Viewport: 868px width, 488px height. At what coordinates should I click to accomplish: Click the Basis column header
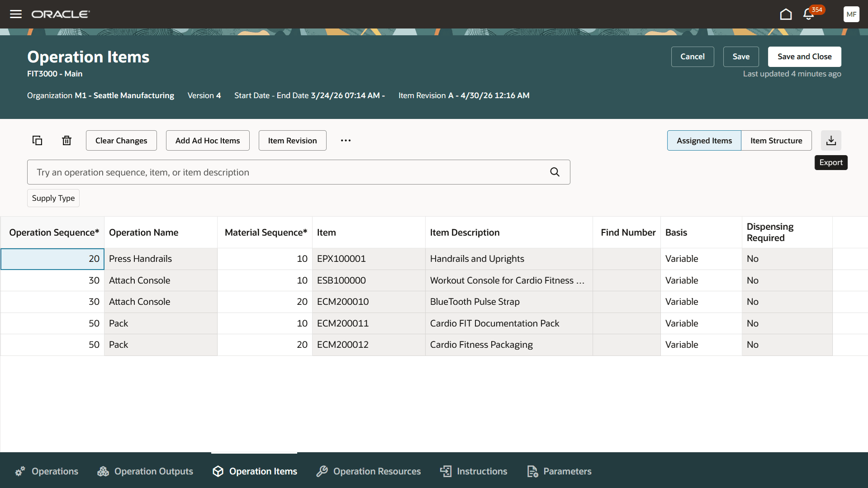702,232
